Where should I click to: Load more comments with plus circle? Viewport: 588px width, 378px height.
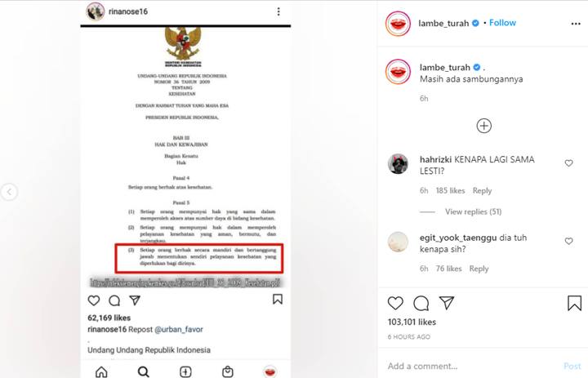[483, 126]
